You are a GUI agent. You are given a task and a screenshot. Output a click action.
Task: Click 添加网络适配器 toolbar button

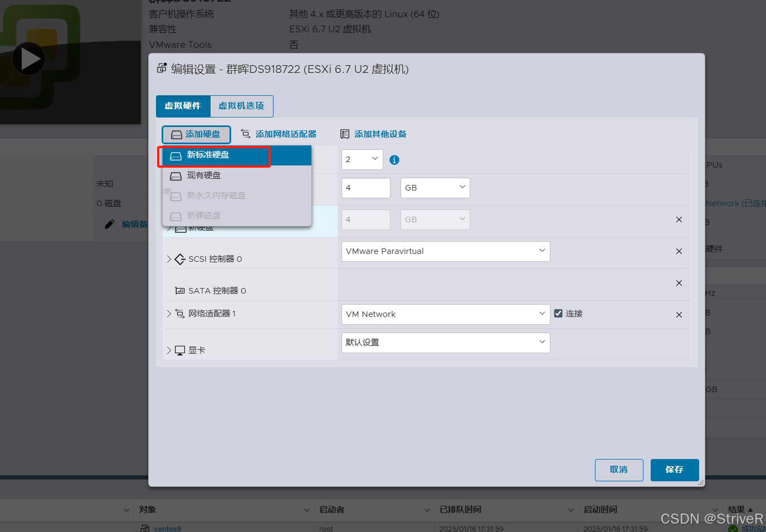[279, 134]
